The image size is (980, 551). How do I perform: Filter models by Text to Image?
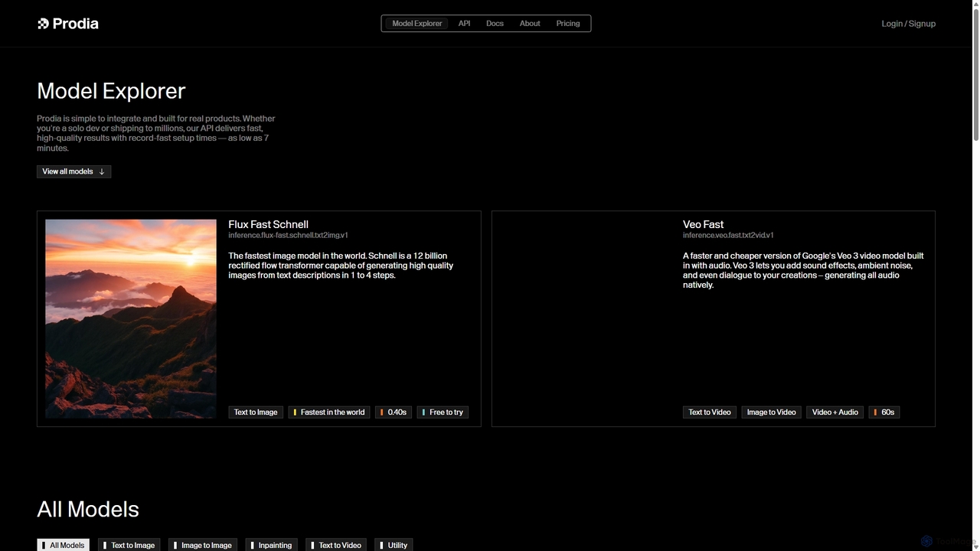129,545
